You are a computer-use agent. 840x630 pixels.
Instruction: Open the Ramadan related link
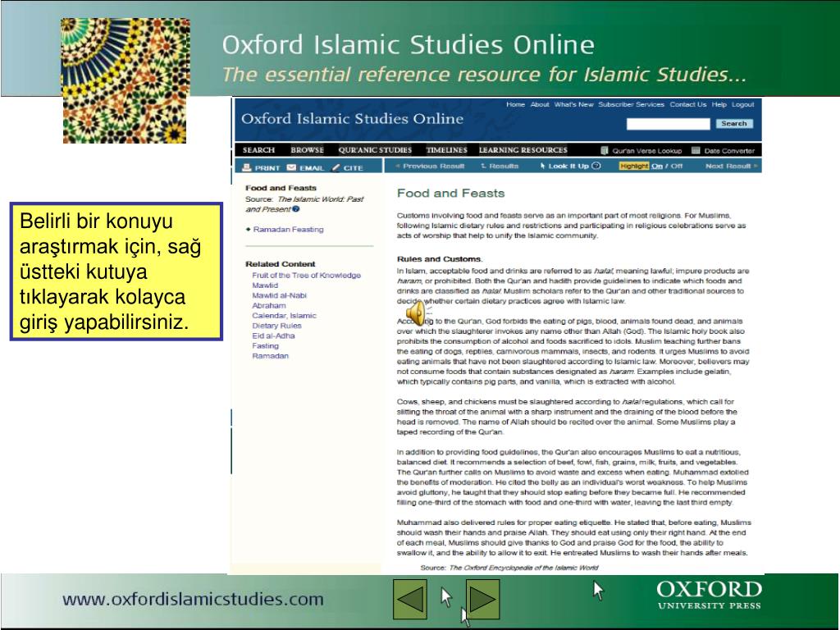tap(270, 356)
